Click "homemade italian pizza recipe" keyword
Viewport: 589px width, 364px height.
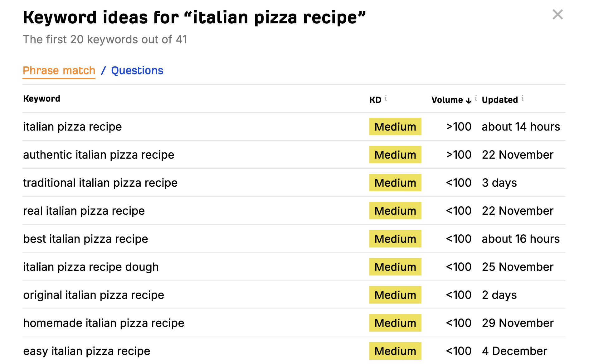tap(104, 323)
